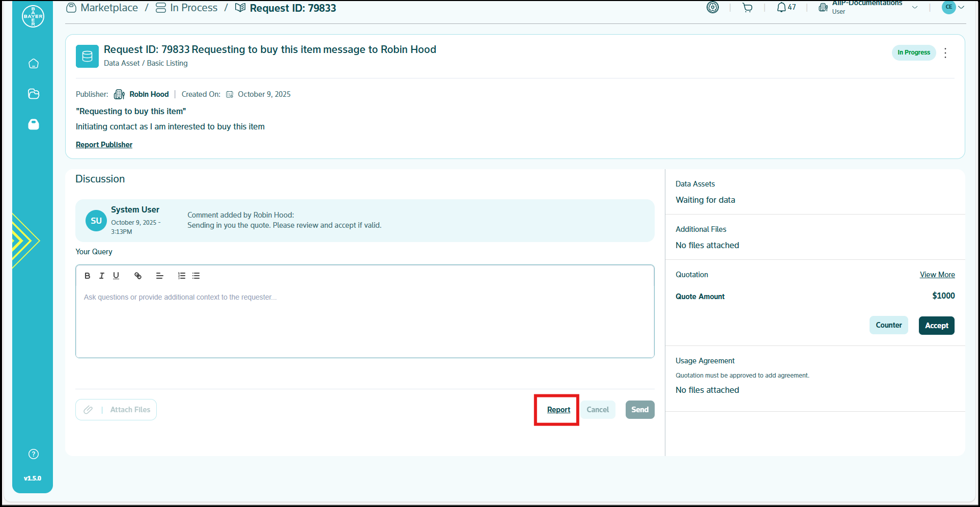Image resolution: width=980 pixels, height=507 pixels.
Task: Open the Help icon at sidebar bottom
Action: [33, 453]
